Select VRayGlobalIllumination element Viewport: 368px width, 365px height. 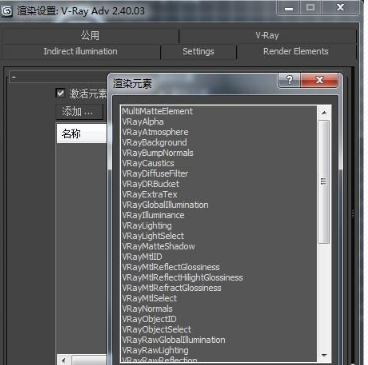click(219, 205)
